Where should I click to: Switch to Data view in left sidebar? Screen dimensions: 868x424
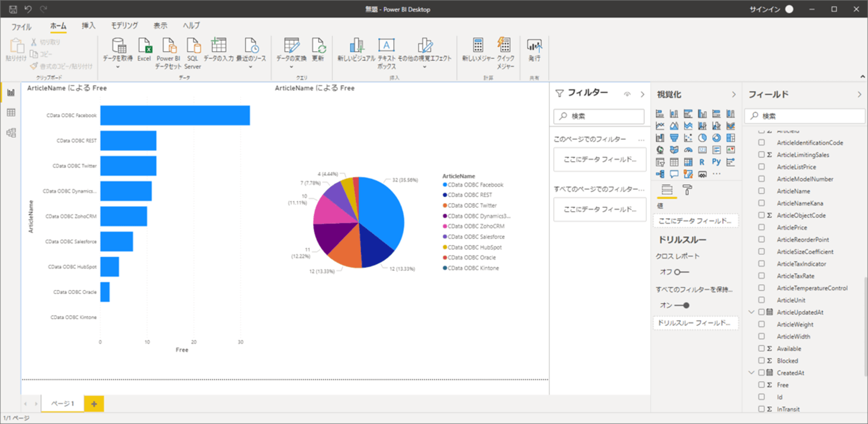[11, 112]
